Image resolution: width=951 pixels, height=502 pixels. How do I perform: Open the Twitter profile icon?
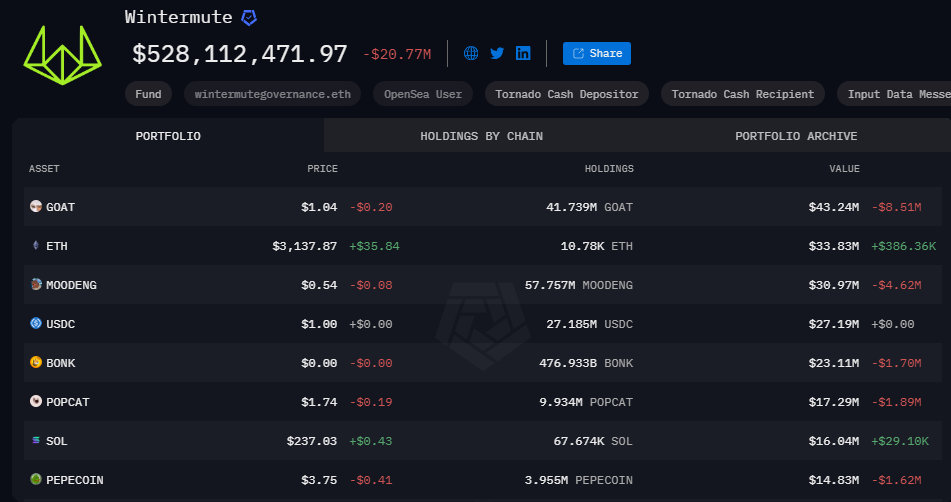point(497,53)
